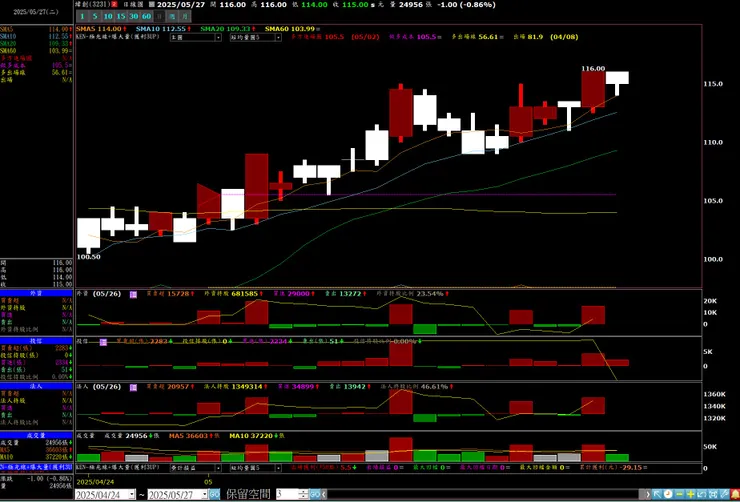This screenshot has height=502, width=740.
Task: Open the end date 2025/05/27 picker
Action: pyautogui.click(x=178, y=494)
